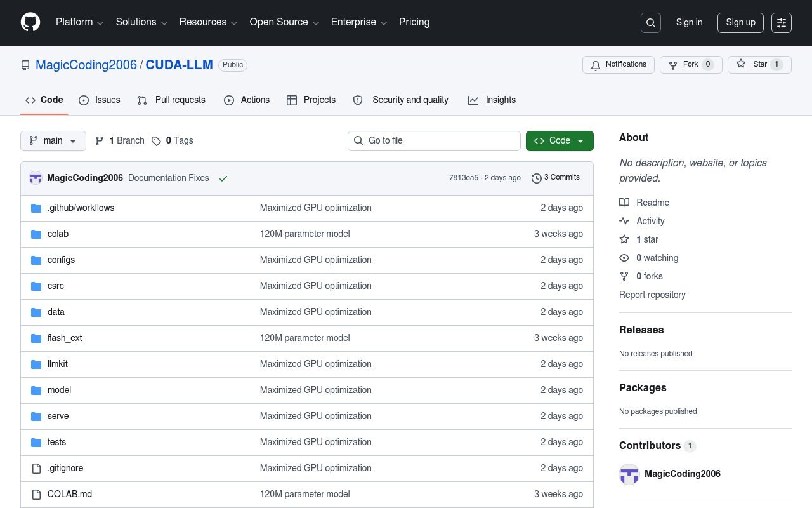Viewport: 812px width, 508px height.
Task: Switch to the Issues tab
Action: click(x=100, y=100)
